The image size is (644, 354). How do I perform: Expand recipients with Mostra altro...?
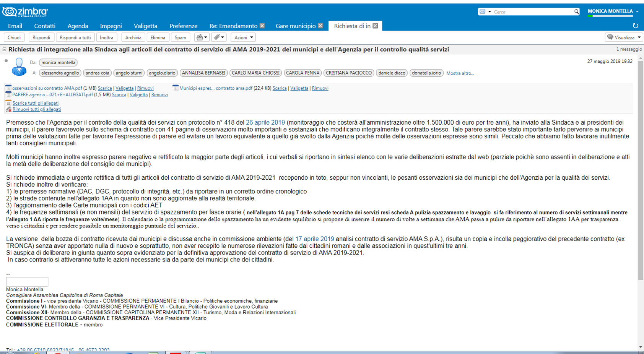click(x=460, y=73)
